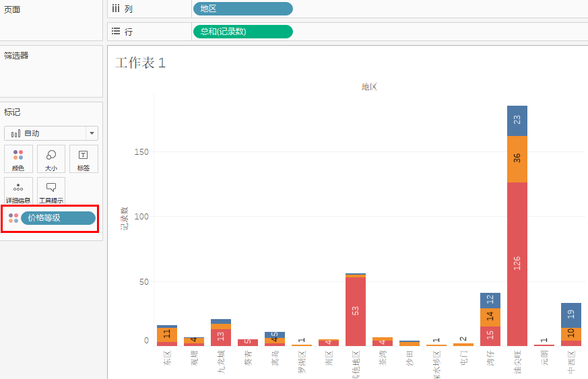Screen dimensions: 588x379
Task: Click the 中西区 category label on the axis
Action: [571, 361]
